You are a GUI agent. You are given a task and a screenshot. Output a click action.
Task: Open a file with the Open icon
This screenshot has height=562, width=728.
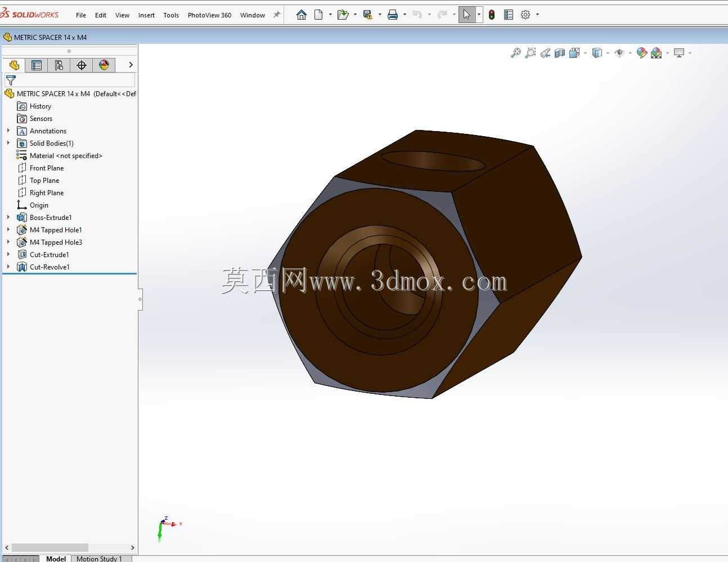pyautogui.click(x=343, y=15)
